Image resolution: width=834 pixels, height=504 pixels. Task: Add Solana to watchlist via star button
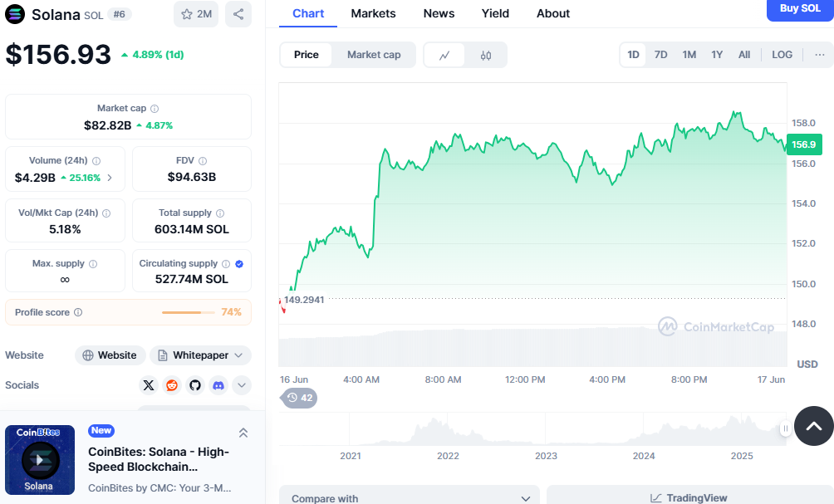coord(196,14)
